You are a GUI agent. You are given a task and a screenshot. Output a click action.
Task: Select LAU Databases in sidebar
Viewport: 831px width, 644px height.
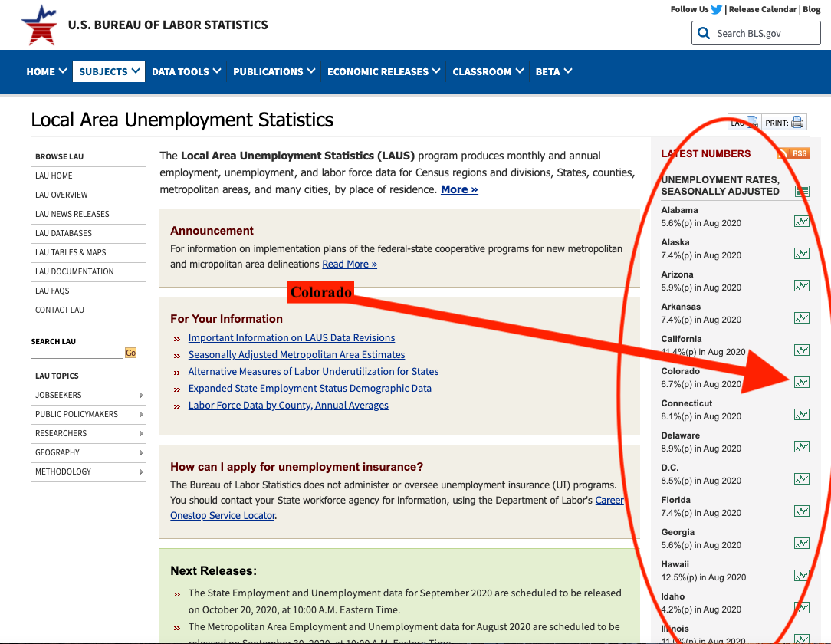pos(64,233)
